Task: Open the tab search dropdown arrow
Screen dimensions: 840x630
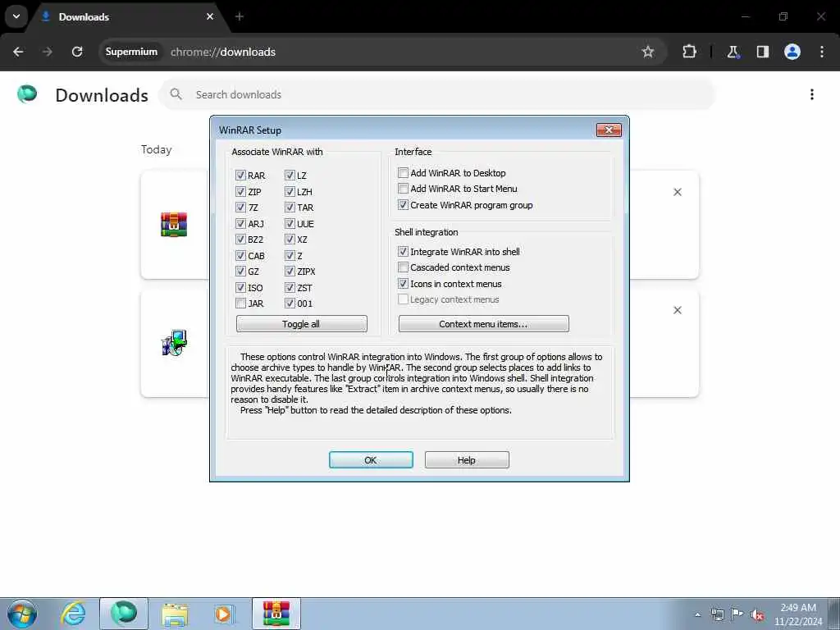Action: (x=16, y=16)
